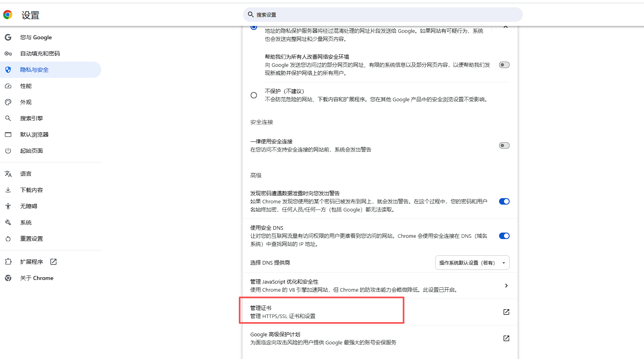Click 管理证书 row title

pos(261,308)
